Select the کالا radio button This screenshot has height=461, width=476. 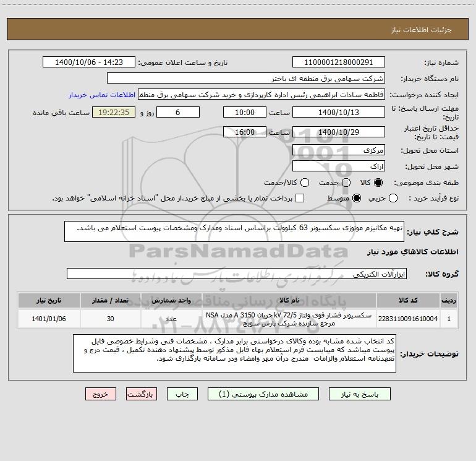[x=378, y=183]
